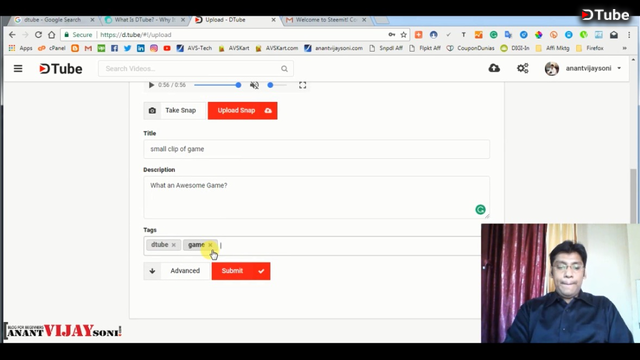Open the Affi Mktg bookmark folder
Screen dimensions: 640x360
[552, 48]
